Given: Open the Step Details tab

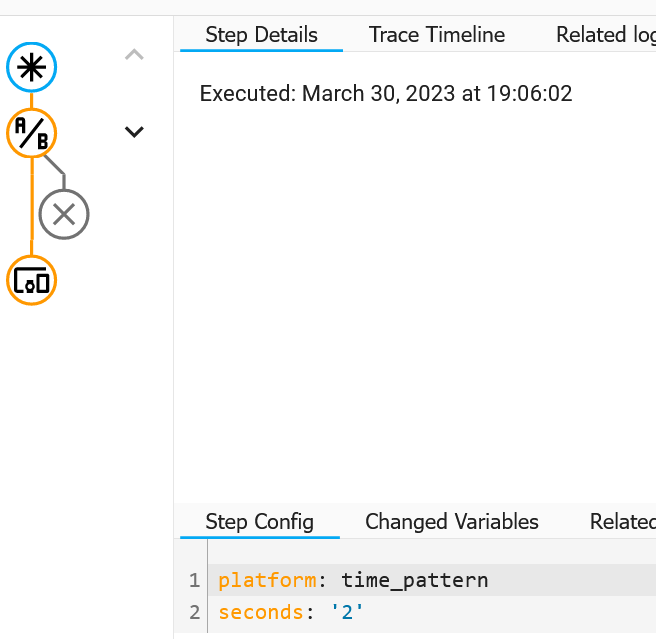Looking at the screenshot, I should [261, 35].
